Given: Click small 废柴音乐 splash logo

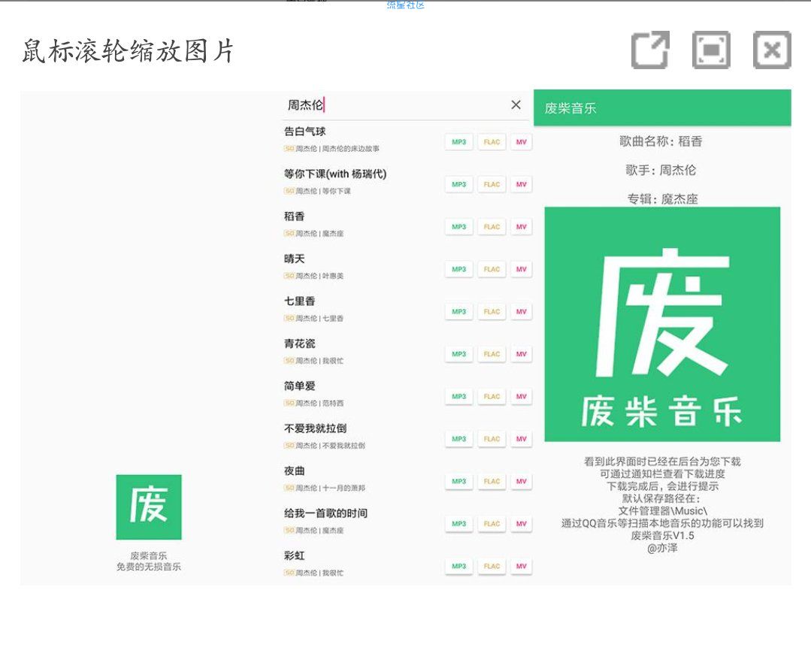Looking at the screenshot, I should (x=149, y=507).
